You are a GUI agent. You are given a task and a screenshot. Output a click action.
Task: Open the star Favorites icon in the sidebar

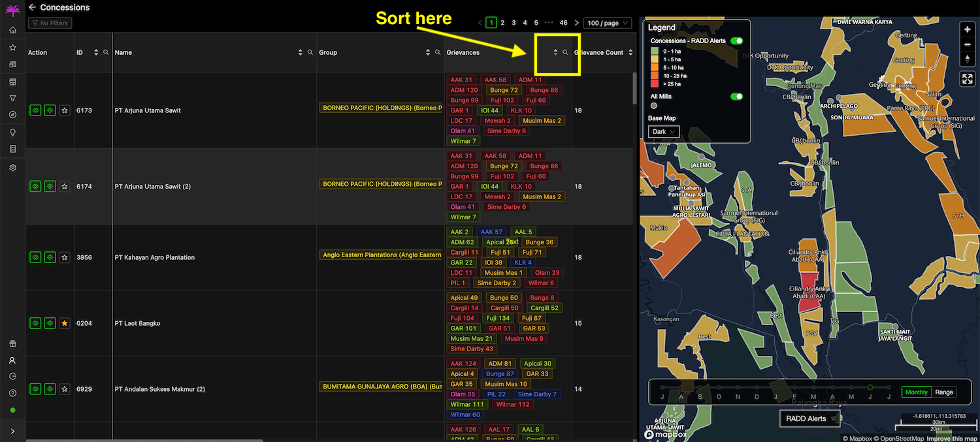tap(12, 48)
